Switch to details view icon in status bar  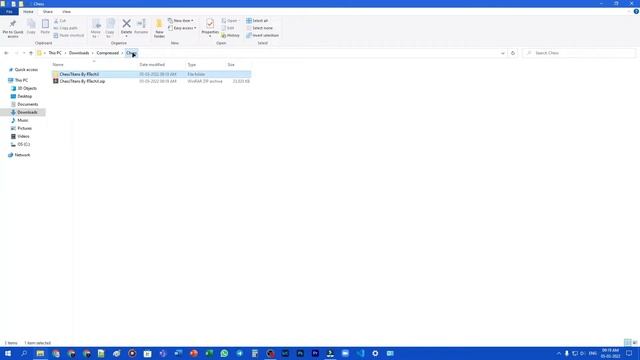point(627,343)
